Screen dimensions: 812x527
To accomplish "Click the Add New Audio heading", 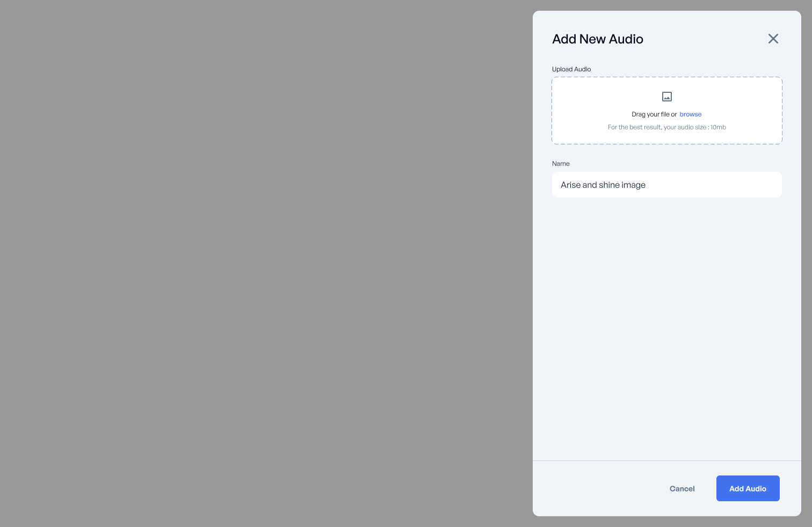I will 598,39.
